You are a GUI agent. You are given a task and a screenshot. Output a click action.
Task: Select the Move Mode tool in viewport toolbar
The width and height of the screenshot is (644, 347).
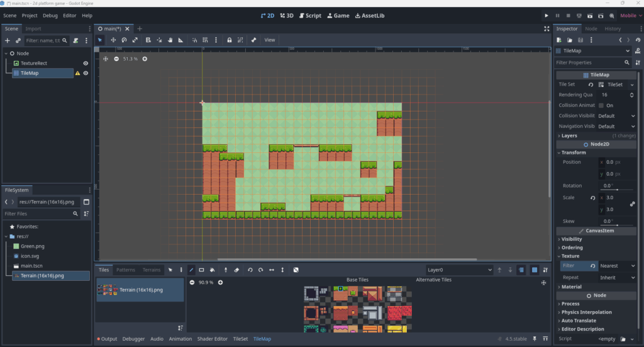113,40
